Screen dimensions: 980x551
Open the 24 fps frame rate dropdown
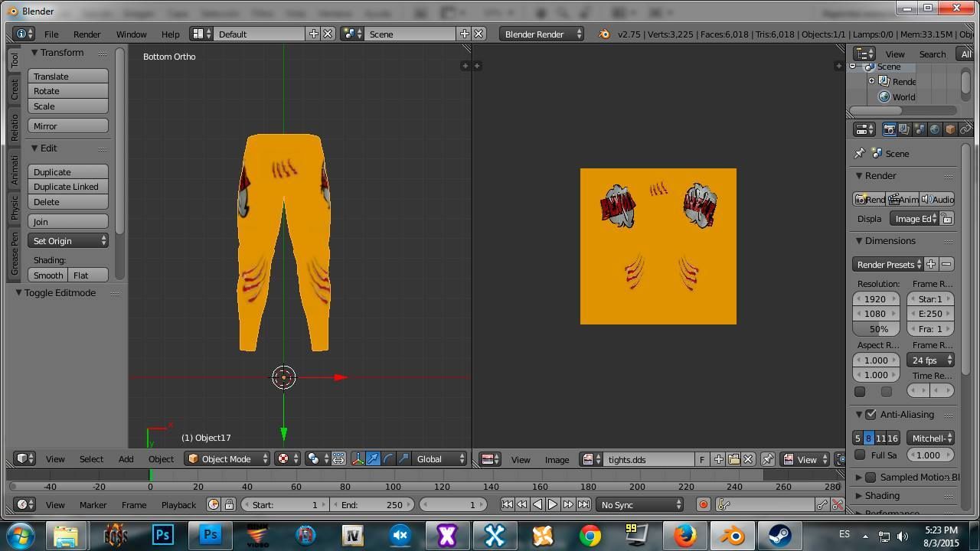[x=930, y=360]
